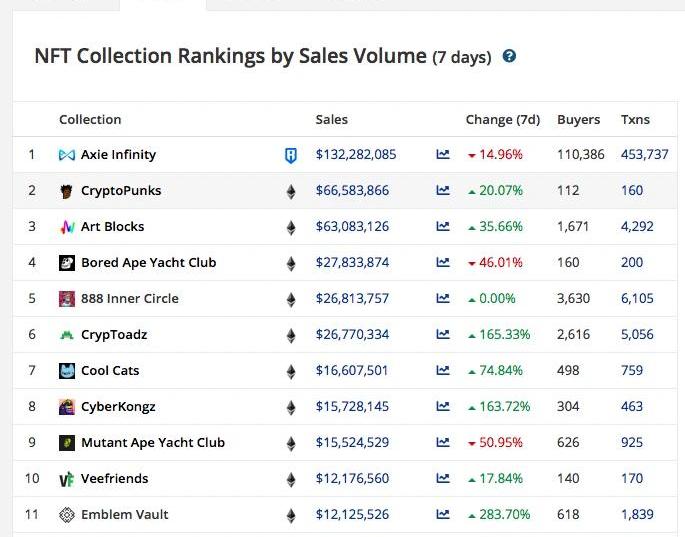The image size is (685, 537).
Task: Open the CyberKongz collection link
Action: click(x=118, y=407)
